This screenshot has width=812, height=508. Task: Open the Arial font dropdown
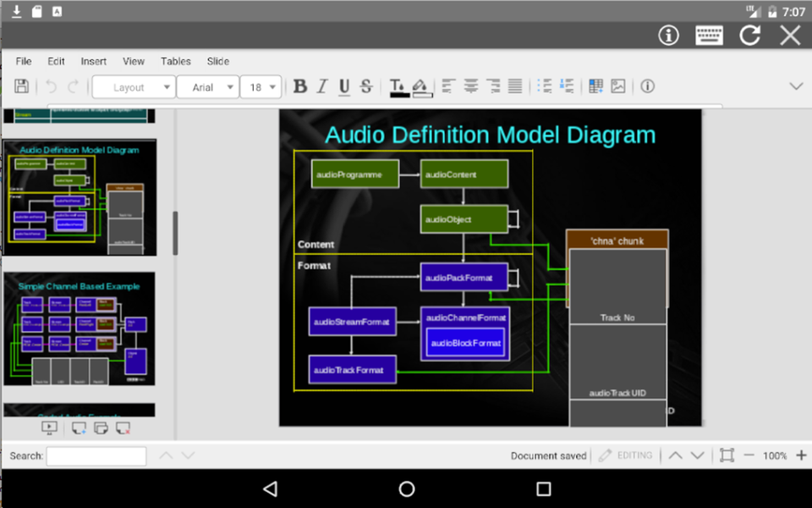click(207, 87)
